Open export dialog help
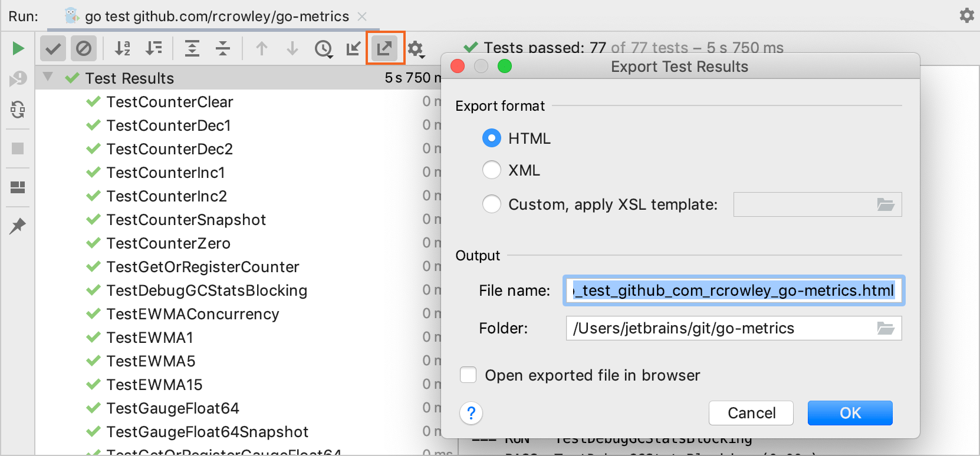980x456 pixels. click(x=471, y=414)
